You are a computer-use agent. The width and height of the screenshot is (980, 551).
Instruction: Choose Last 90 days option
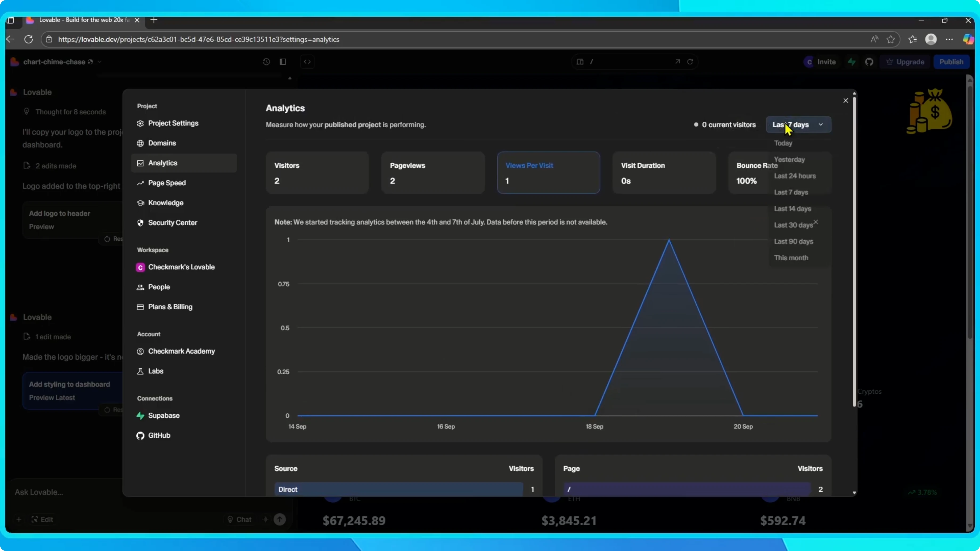pyautogui.click(x=794, y=241)
